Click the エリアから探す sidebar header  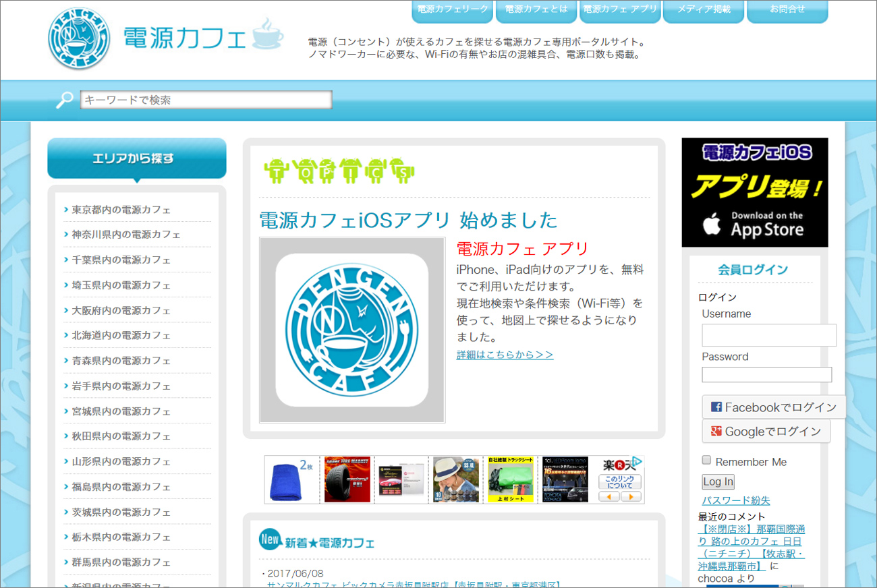point(137,159)
